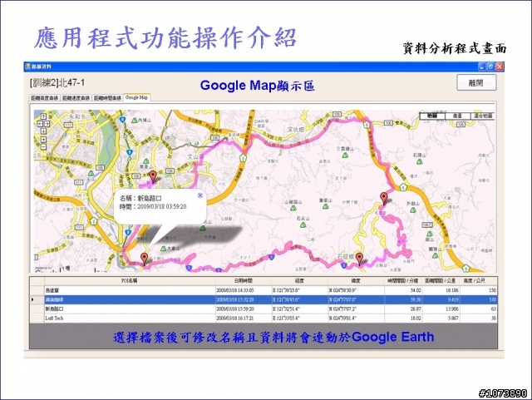
Task: Click the 緯度 column header
Action: (x=356, y=281)
